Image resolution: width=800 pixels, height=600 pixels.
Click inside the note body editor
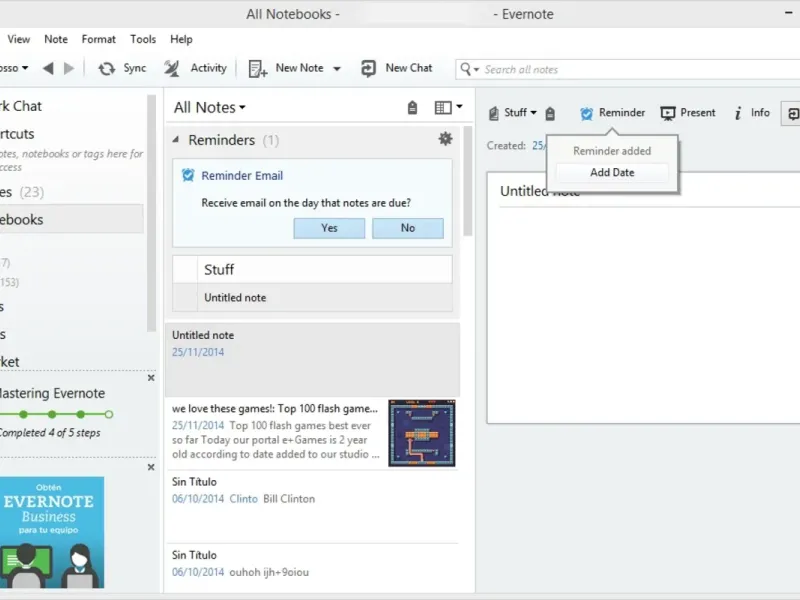(645, 314)
